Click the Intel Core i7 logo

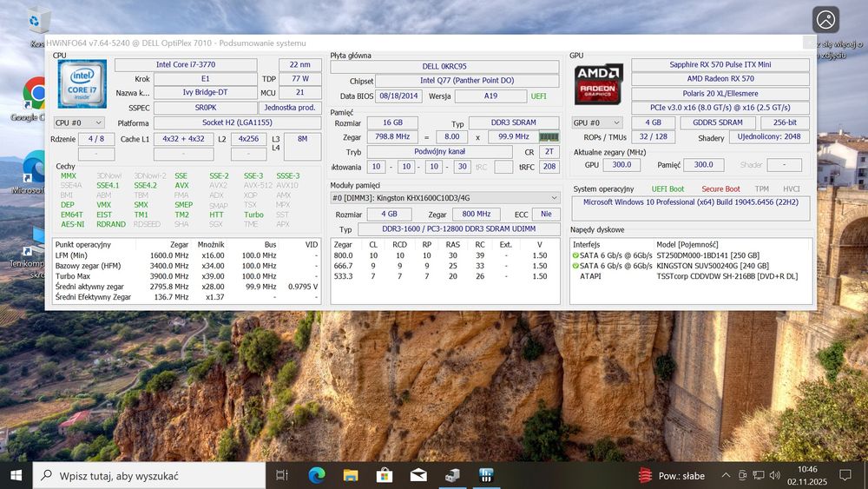tap(82, 83)
